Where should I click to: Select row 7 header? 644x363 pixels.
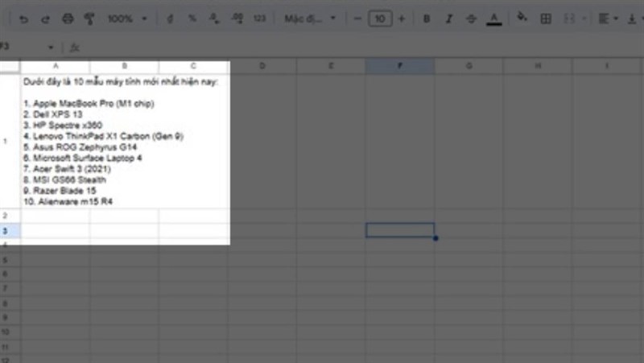click(x=10, y=288)
